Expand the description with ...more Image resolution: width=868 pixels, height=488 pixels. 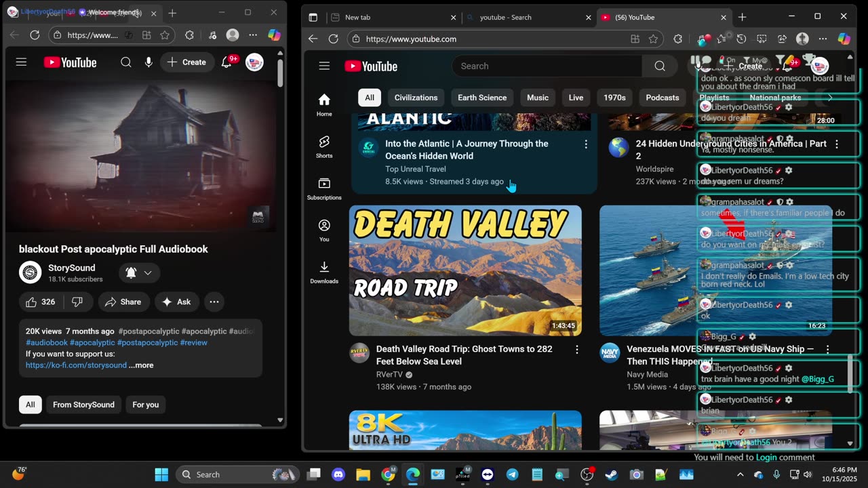141,365
